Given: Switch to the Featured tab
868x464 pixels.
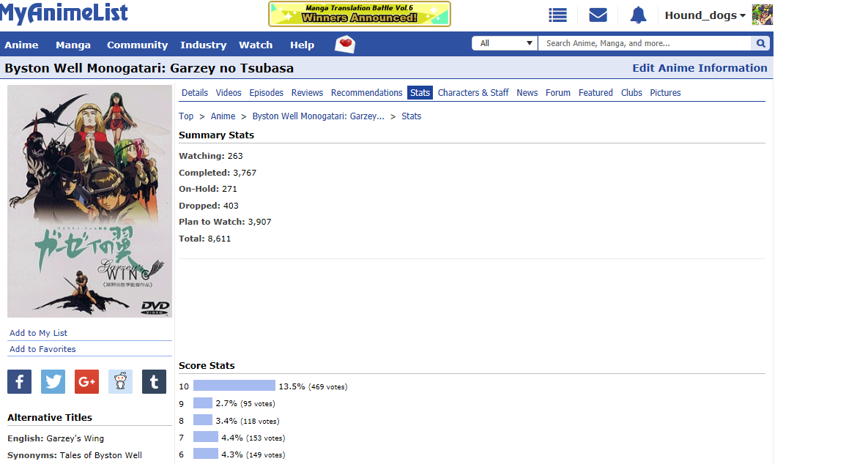Looking at the screenshot, I should (x=596, y=93).
